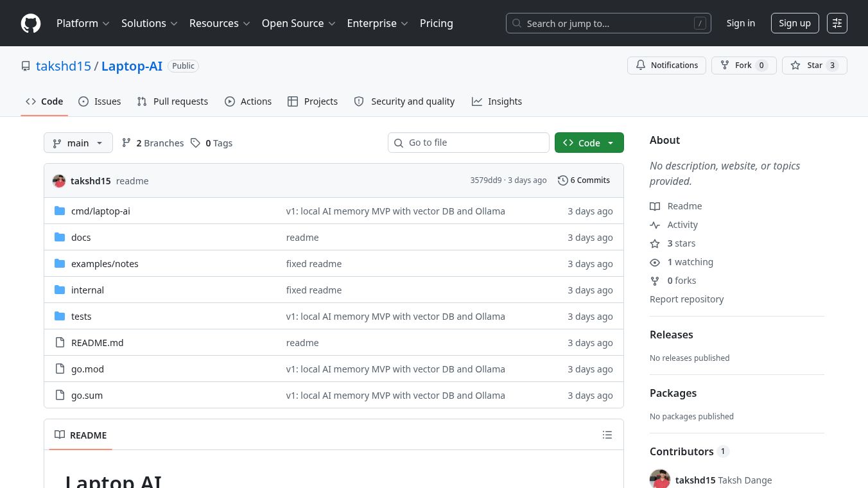Click the commit history clock icon
This screenshot has height=488, width=868.
pyautogui.click(x=562, y=180)
